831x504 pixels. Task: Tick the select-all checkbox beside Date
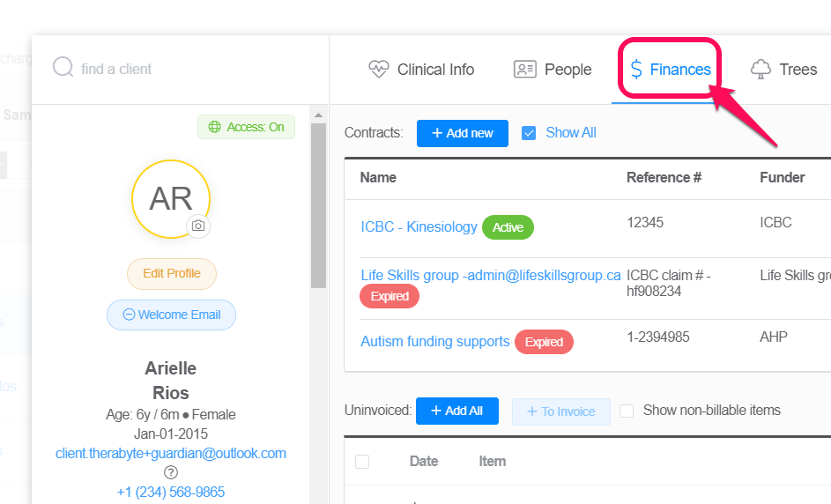coord(362,462)
